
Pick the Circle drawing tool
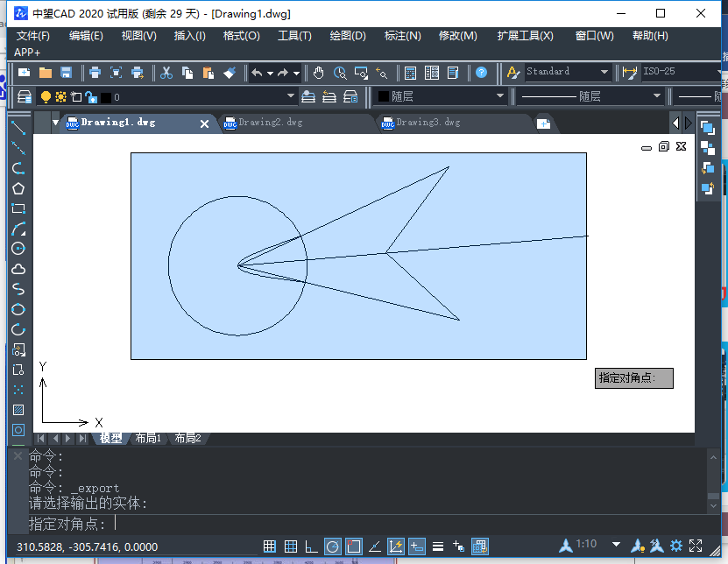click(18, 249)
